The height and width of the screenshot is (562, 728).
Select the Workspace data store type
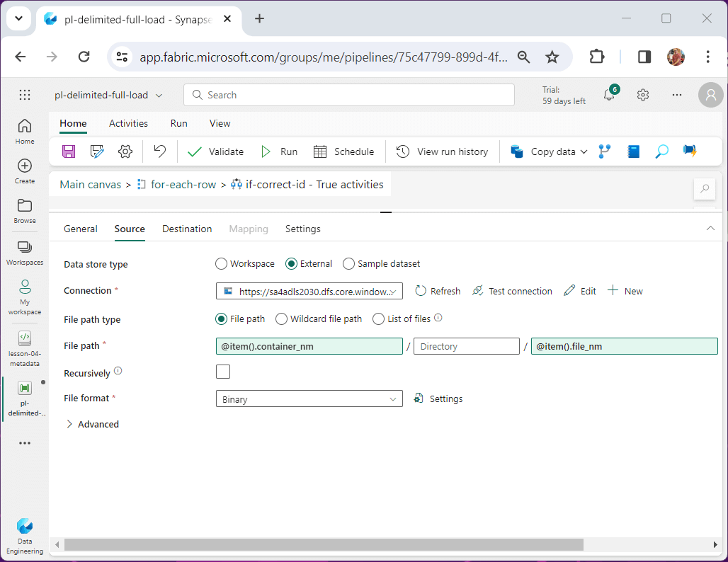point(222,264)
